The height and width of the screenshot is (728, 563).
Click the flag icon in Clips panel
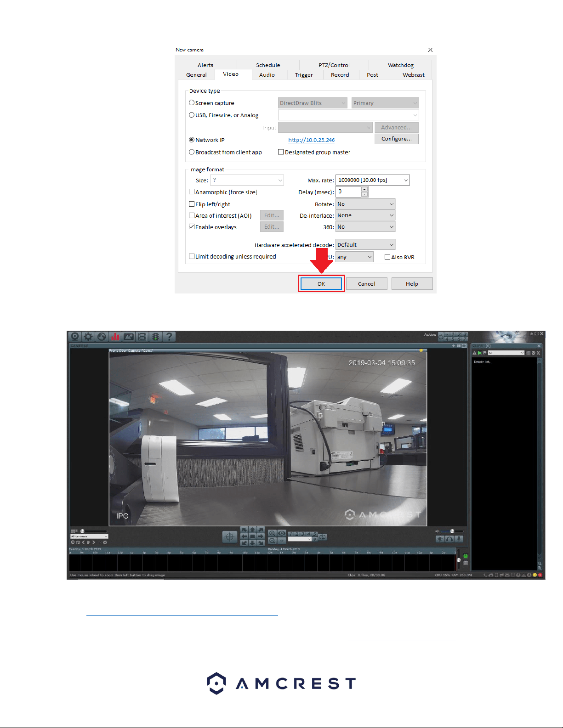tap(484, 353)
